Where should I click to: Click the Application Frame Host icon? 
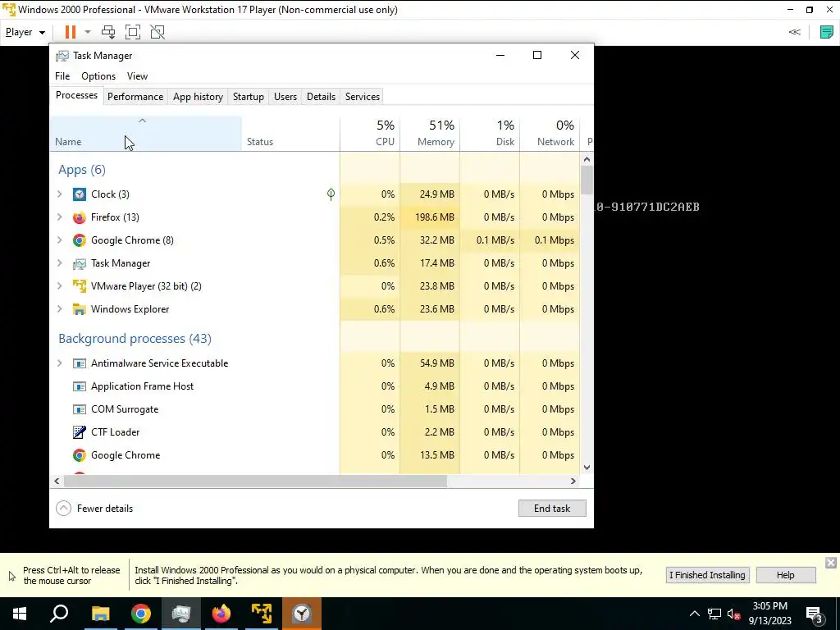80,386
